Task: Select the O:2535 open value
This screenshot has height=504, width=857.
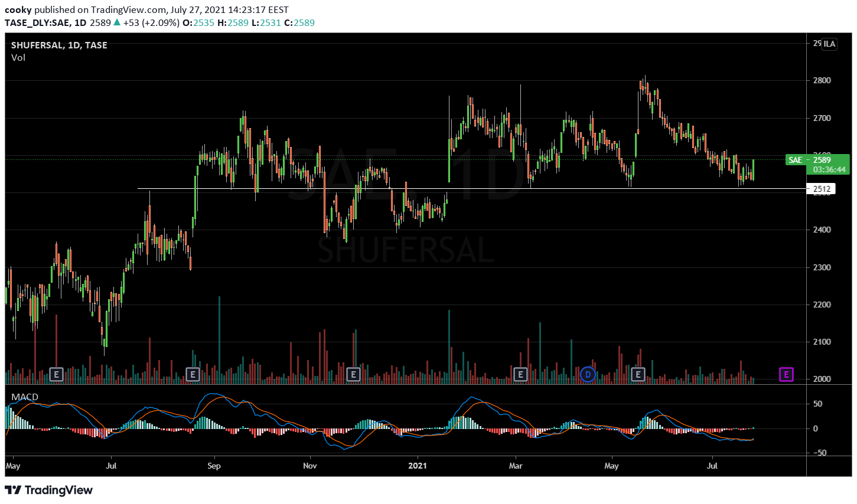Action: [199, 23]
